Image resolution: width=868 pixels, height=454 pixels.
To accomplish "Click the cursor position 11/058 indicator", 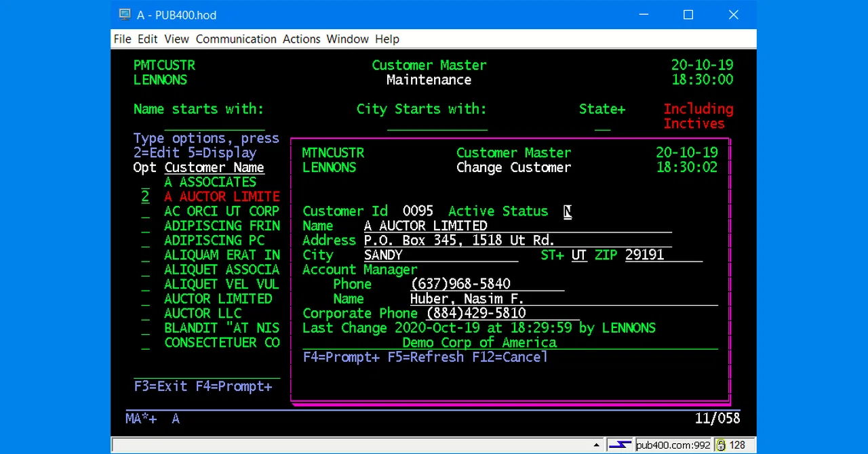I will click(717, 419).
